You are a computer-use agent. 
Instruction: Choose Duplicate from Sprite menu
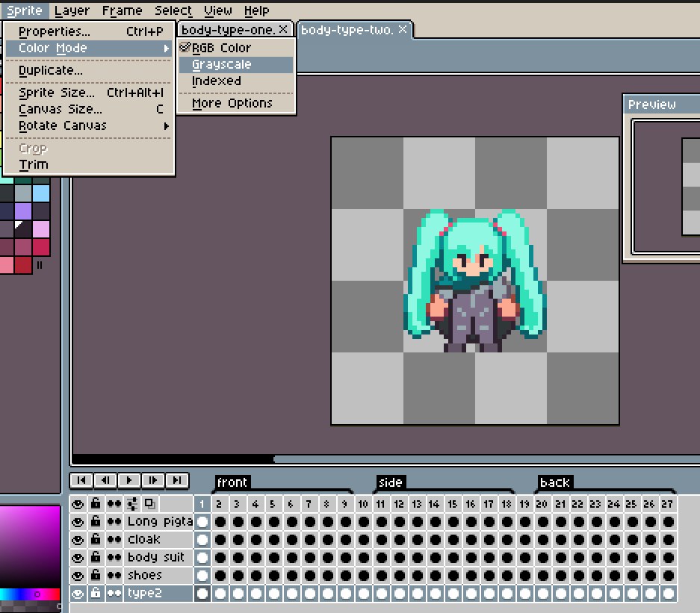pos(89,70)
